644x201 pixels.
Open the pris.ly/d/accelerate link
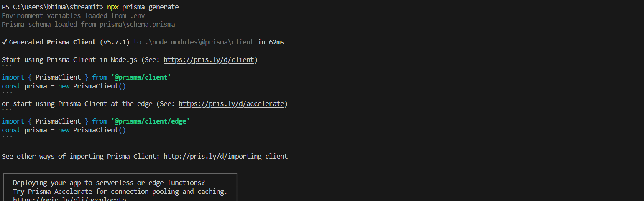(x=231, y=103)
